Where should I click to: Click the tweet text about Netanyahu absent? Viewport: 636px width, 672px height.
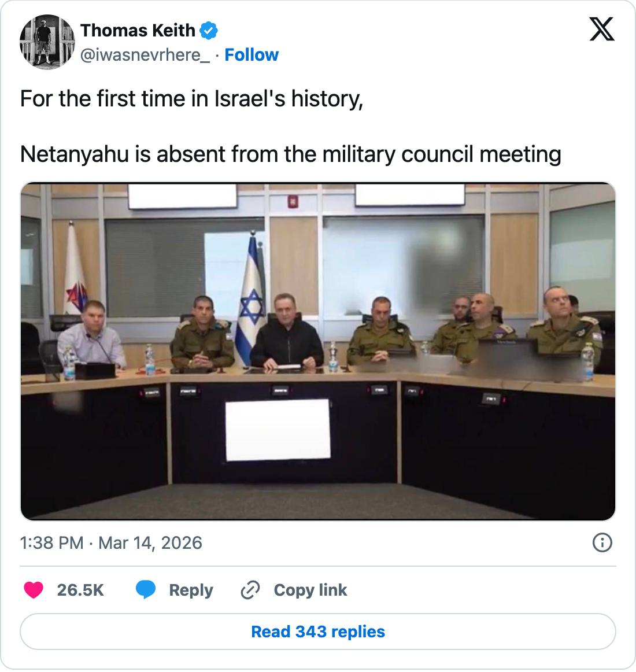pos(291,154)
